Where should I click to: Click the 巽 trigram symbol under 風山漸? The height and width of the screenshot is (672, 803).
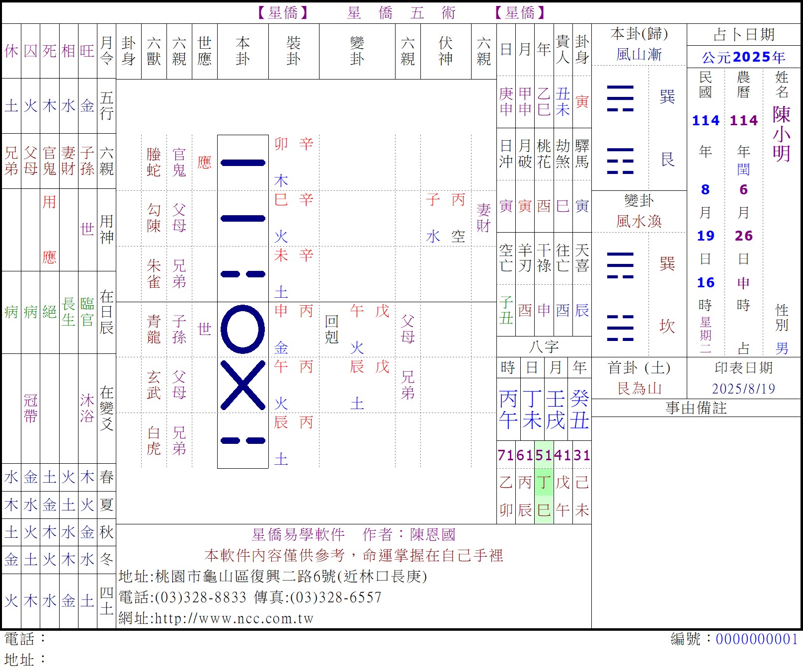tap(620, 98)
